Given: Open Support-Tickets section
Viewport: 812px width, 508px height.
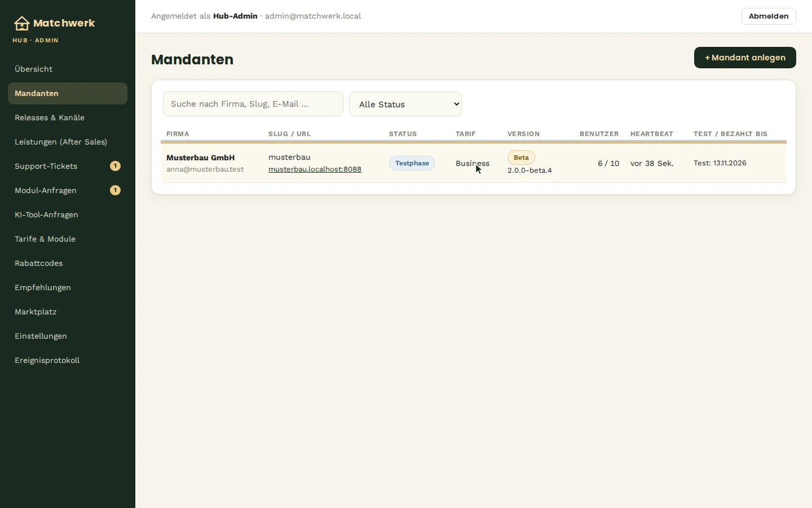Looking at the screenshot, I should [68, 166].
